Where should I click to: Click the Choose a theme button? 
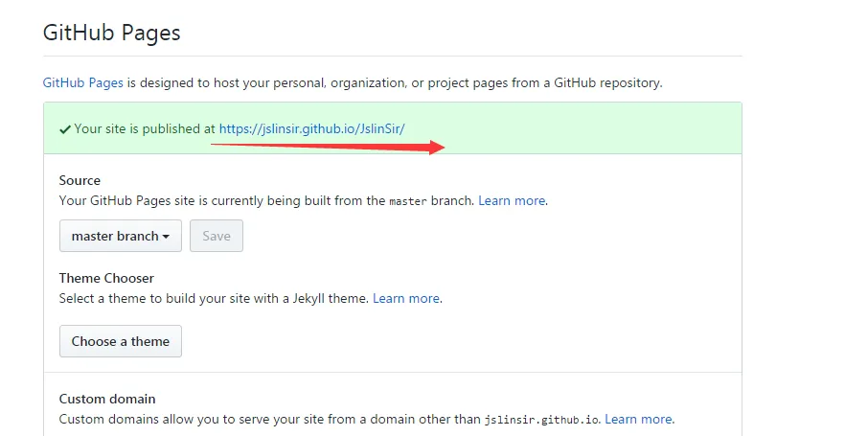(x=121, y=341)
